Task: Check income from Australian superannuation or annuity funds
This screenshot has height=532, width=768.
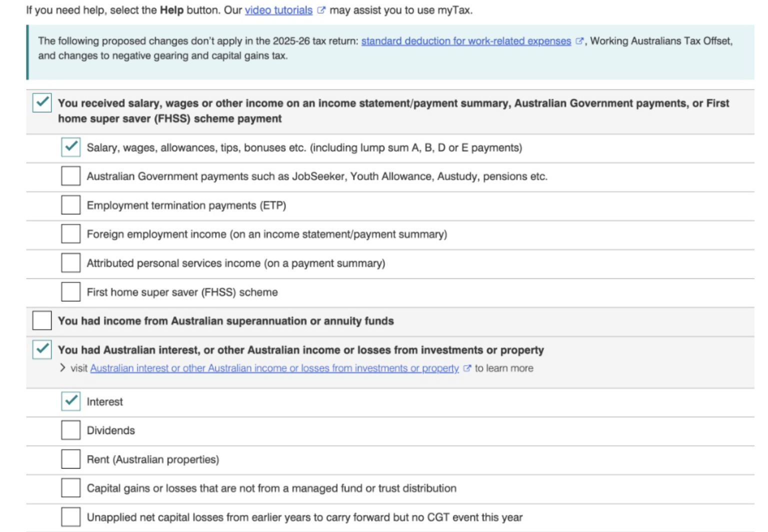Action: [42, 320]
